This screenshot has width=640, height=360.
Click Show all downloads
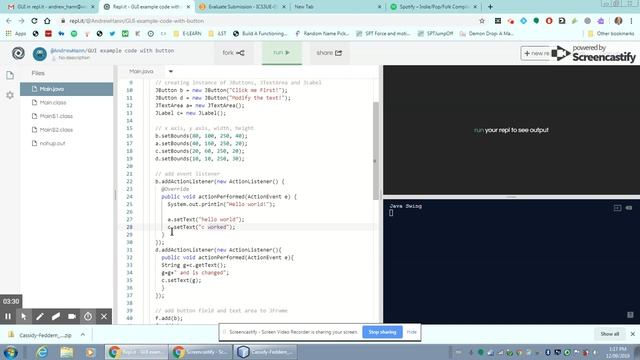click(609, 334)
